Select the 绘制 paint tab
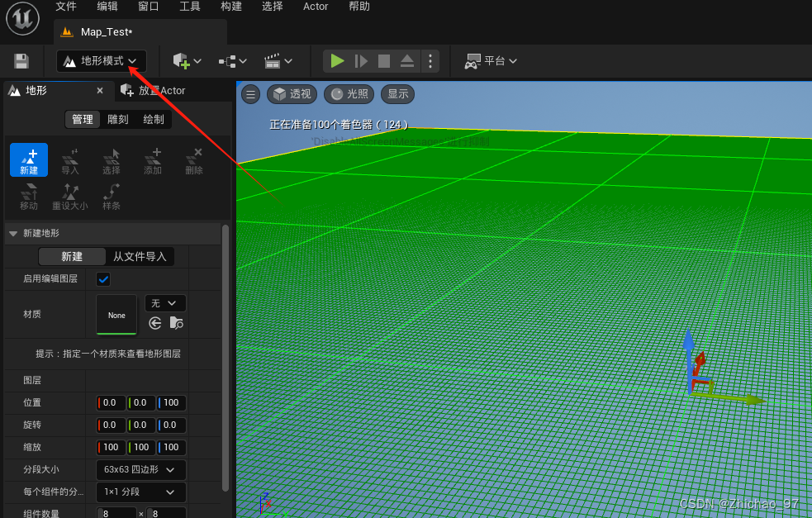The height and width of the screenshot is (518, 812). click(x=154, y=120)
